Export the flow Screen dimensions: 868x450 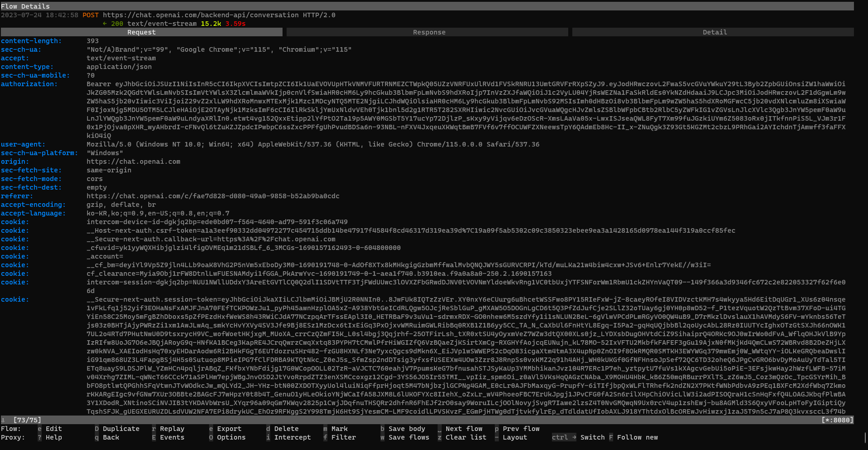(x=229, y=428)
